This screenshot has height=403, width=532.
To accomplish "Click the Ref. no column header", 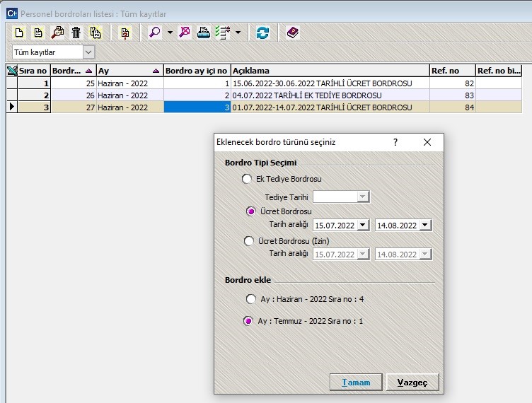I will (452, 71).
